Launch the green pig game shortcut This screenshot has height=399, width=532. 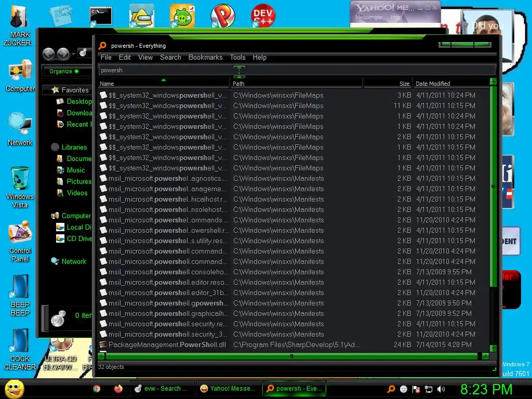[182, 16]
